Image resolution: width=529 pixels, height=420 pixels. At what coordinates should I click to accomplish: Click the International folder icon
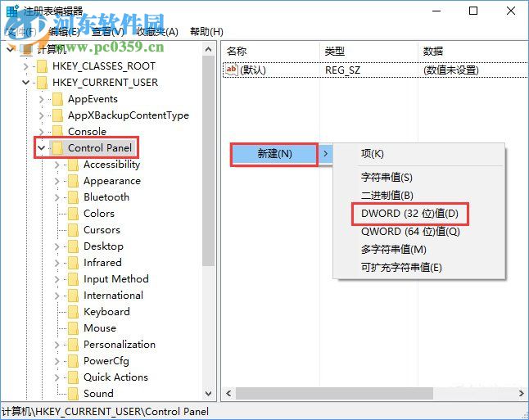[x=73, y=296]
